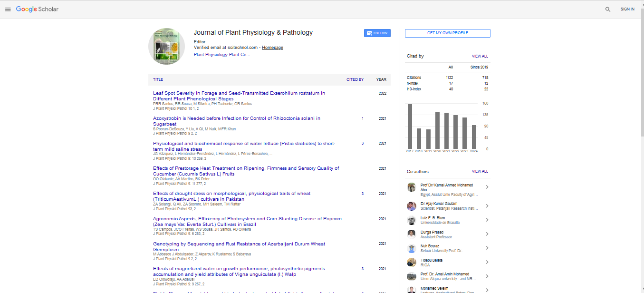This screenshot has height=293, width=644.
Task: Open Tibebu Belete co-author profile
Action: click(x=432, y=260)
